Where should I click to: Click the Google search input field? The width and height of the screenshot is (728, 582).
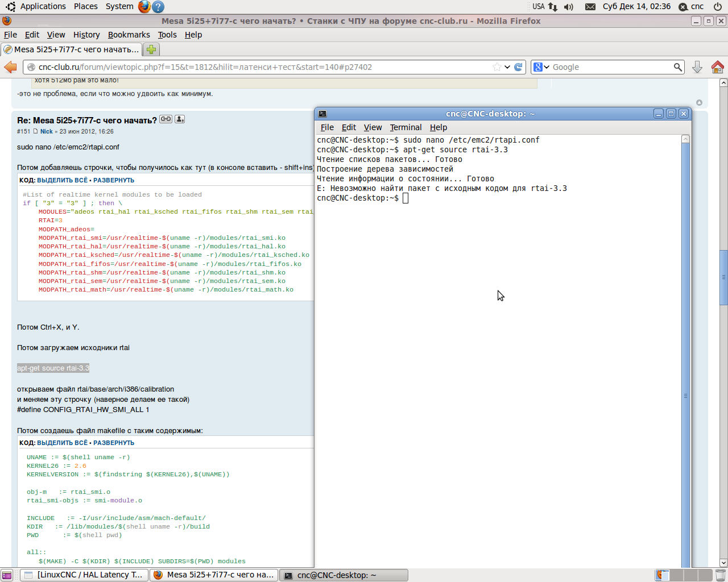(x=612, y=67)
